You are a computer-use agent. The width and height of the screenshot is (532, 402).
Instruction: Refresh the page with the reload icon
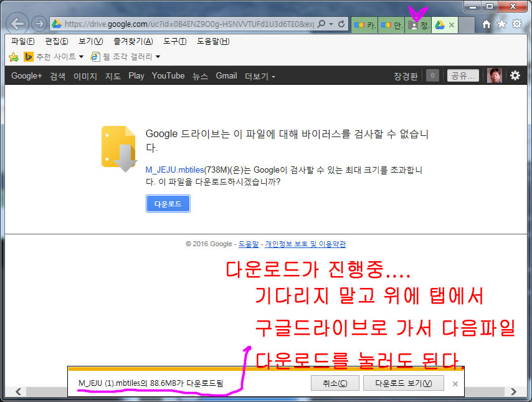click(341, 24)
